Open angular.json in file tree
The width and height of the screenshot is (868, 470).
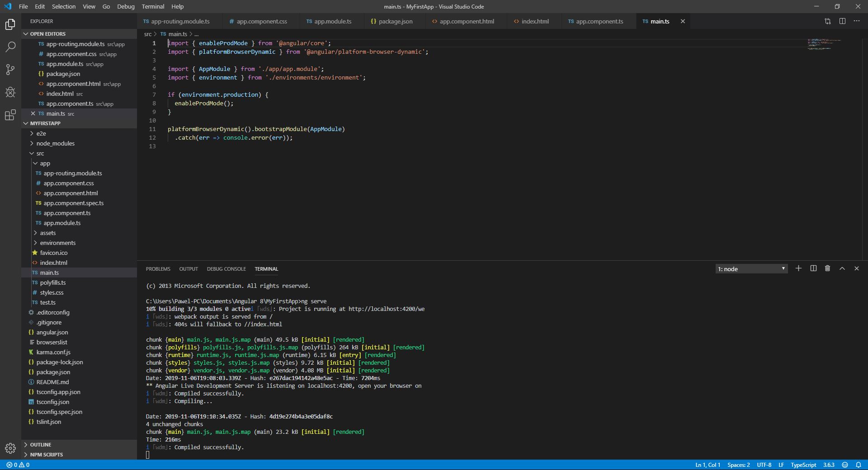coord(79,332)
